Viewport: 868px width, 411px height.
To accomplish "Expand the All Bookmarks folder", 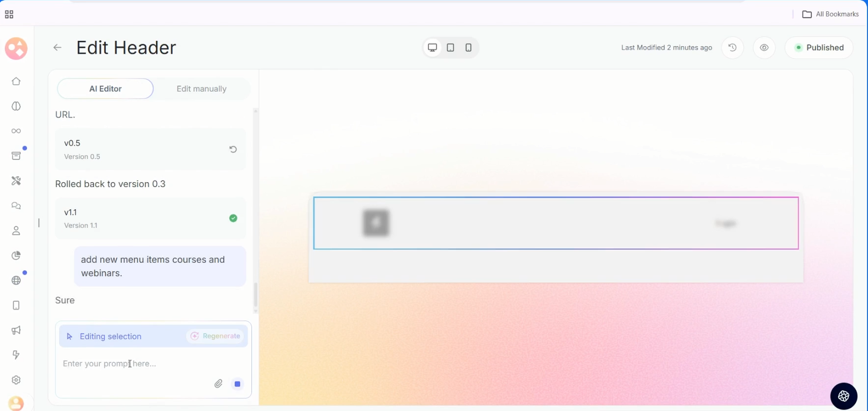I will [x=830, y=14].
